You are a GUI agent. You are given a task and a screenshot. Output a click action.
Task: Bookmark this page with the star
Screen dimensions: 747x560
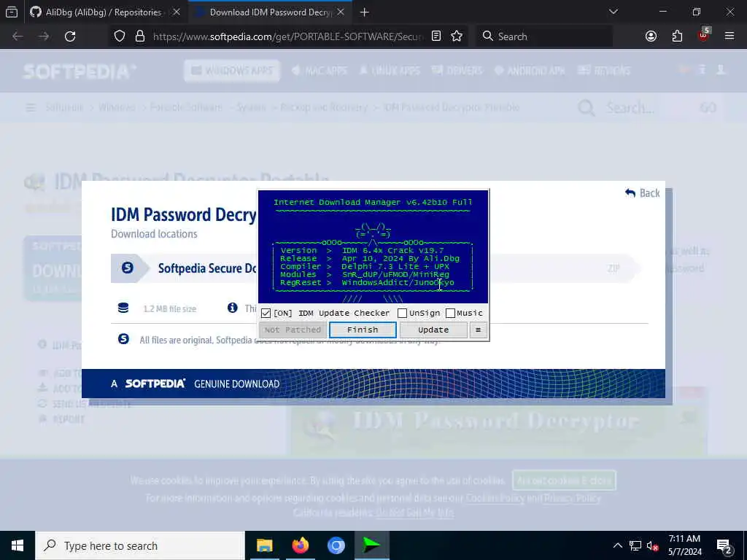click(457, 36)
